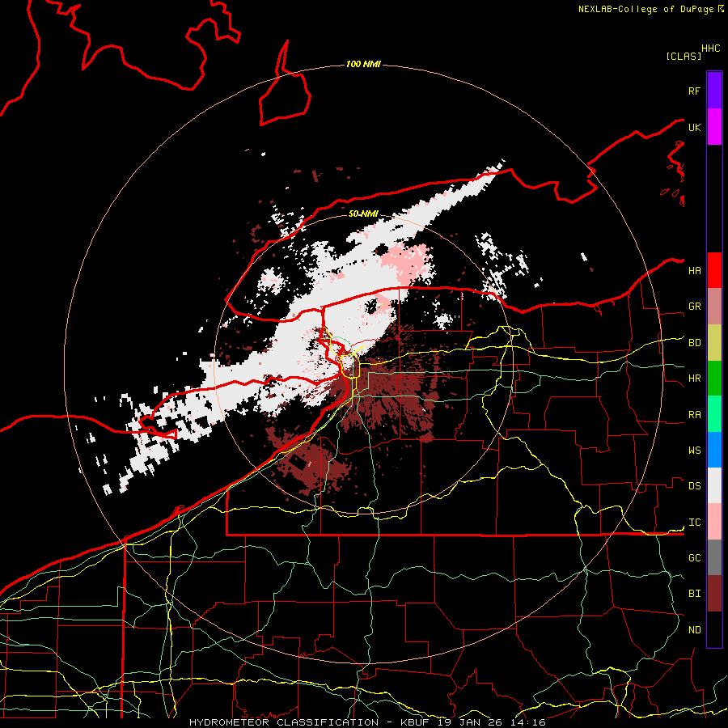Click the WS legend label

(x=694, y=451)
